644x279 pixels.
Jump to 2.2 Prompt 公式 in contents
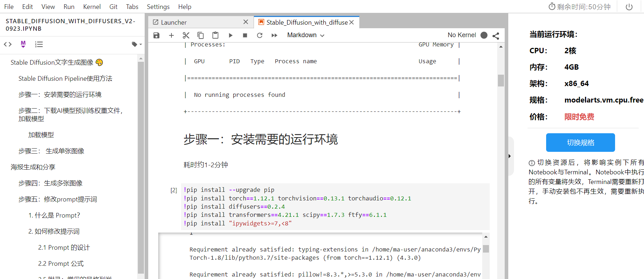point(61,264)
